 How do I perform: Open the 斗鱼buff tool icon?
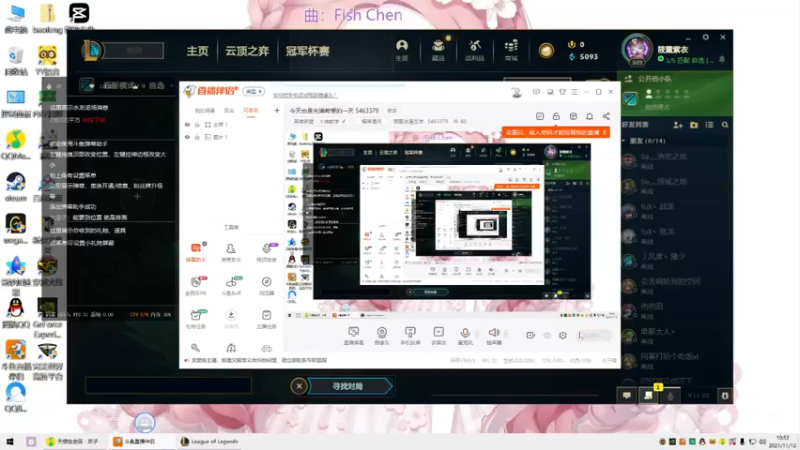pyautogui.click(x=231, y=286)
